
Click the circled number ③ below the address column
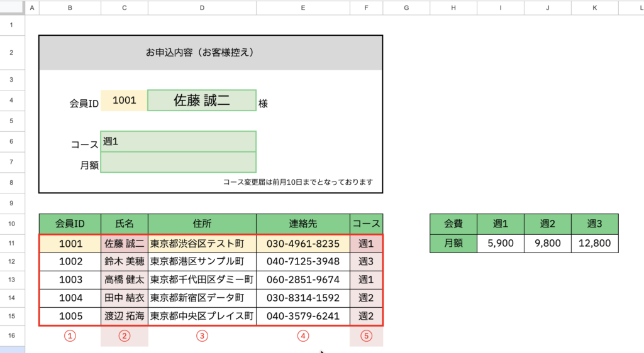[202, 336]
